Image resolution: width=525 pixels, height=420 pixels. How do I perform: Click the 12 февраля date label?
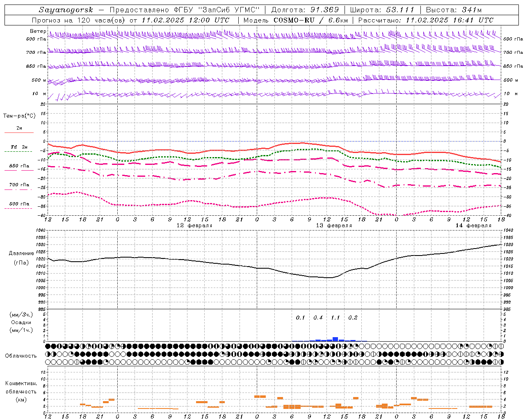pyautogui.click(x=194, y=226)
